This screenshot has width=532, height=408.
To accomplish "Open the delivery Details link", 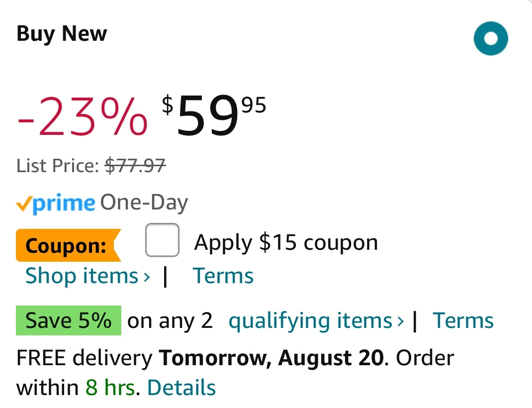I will [x=181, y=388].
